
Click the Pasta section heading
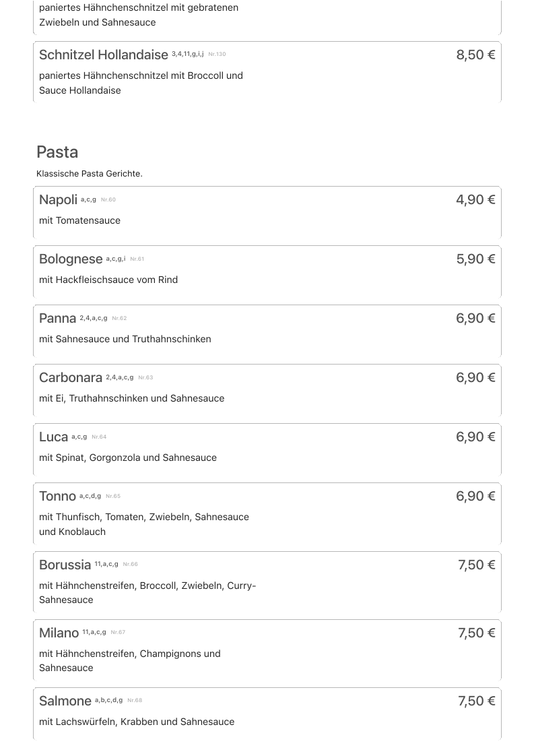click(x=57, y=152)
